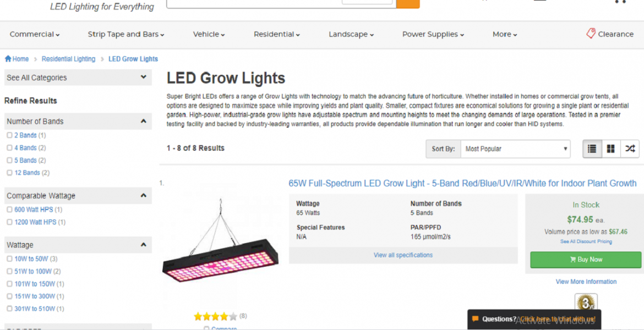Enable the 600 Watt HPS filter
The width and height of the screenshot is (644, 330).
tap(9, 209)
